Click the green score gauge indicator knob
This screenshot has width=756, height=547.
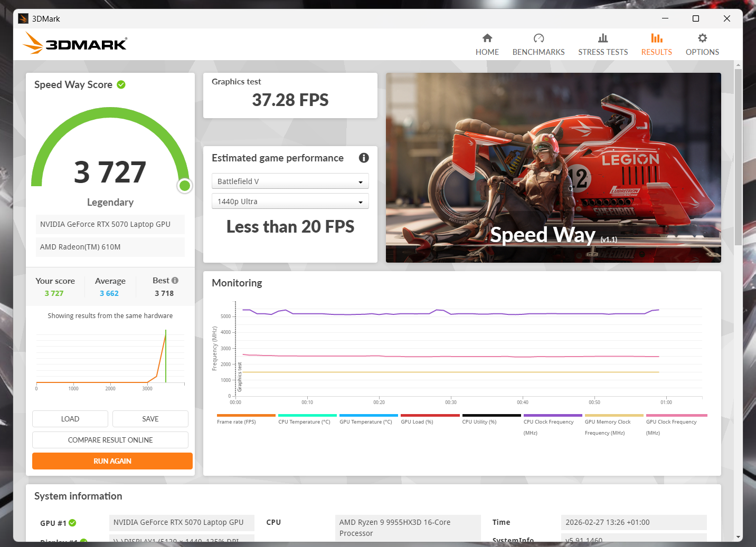pos(185,186)
